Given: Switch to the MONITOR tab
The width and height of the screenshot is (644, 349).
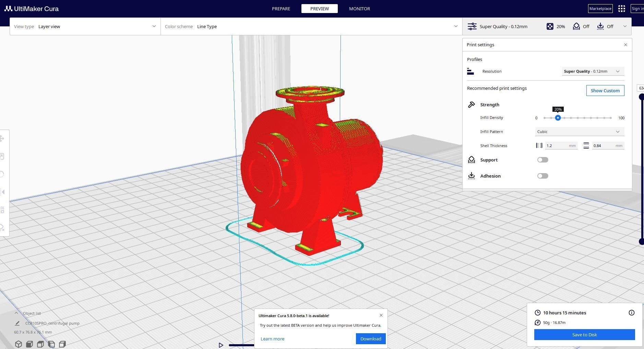Looking at the screenshot, I should pyautogui.click(x=359, y=9).
